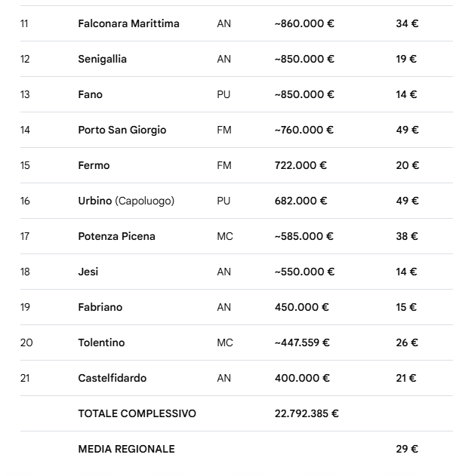Select the ~447.559 € Tolentino amount

click(302, 342)
